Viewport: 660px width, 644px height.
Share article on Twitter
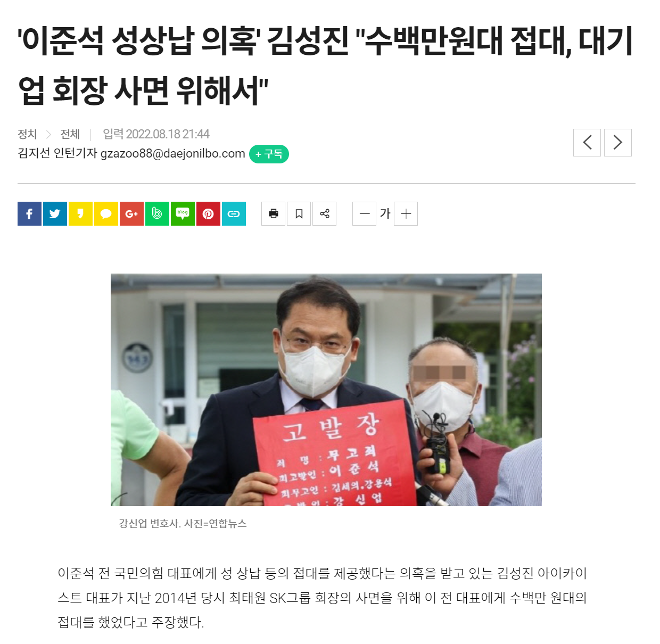point(55,214)
